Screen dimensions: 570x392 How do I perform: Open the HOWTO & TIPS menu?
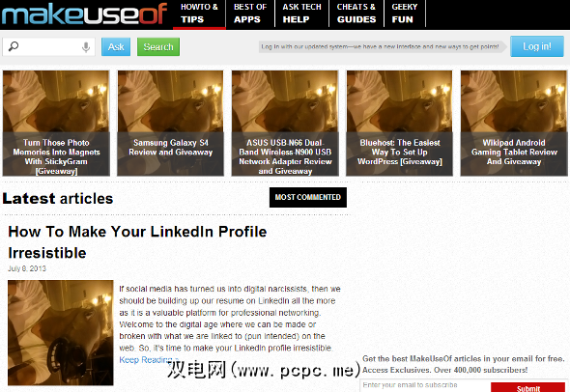pyautogui.click(x=199, y=14)
